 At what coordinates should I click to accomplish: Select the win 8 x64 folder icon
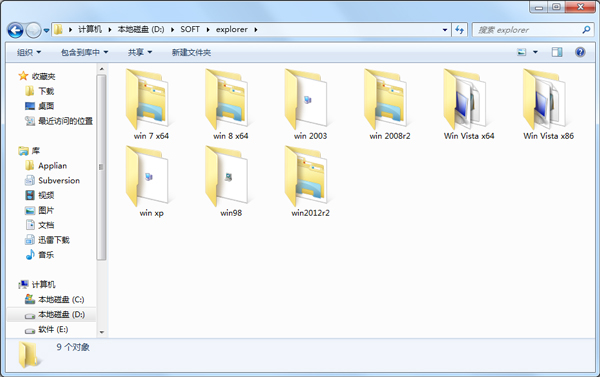coord(227,99)
